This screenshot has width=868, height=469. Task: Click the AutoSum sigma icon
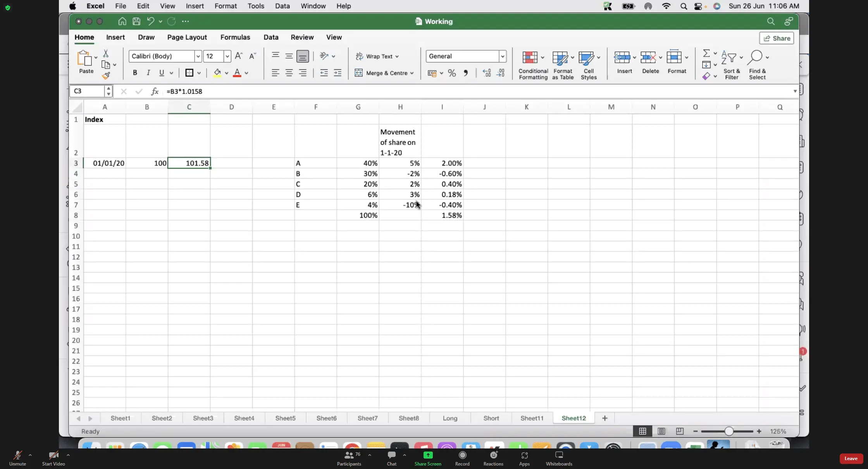(706, 53)
